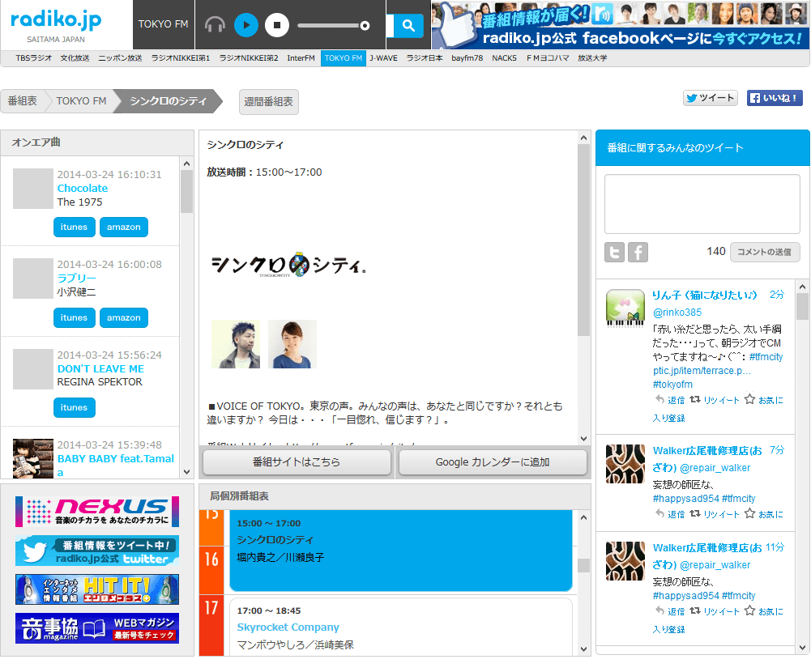Stop playback with the white stop button

[x=277, y=25]
